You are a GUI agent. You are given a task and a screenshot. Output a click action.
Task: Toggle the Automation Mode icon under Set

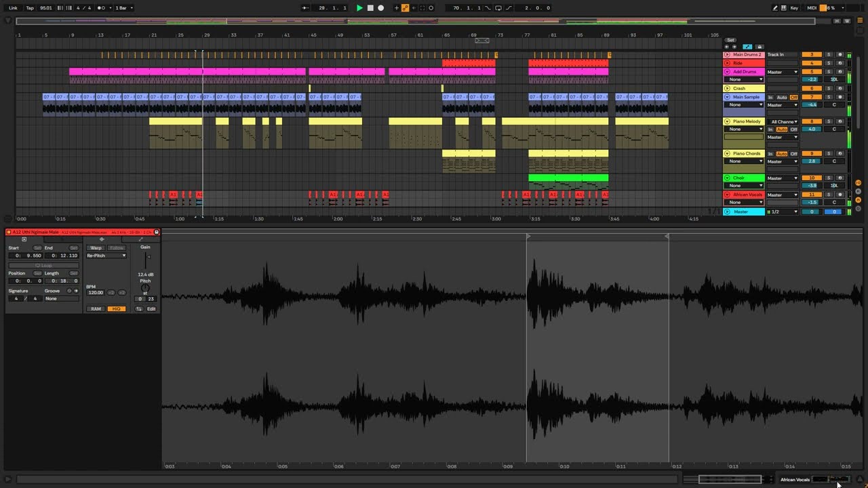[x=747, y=47]
